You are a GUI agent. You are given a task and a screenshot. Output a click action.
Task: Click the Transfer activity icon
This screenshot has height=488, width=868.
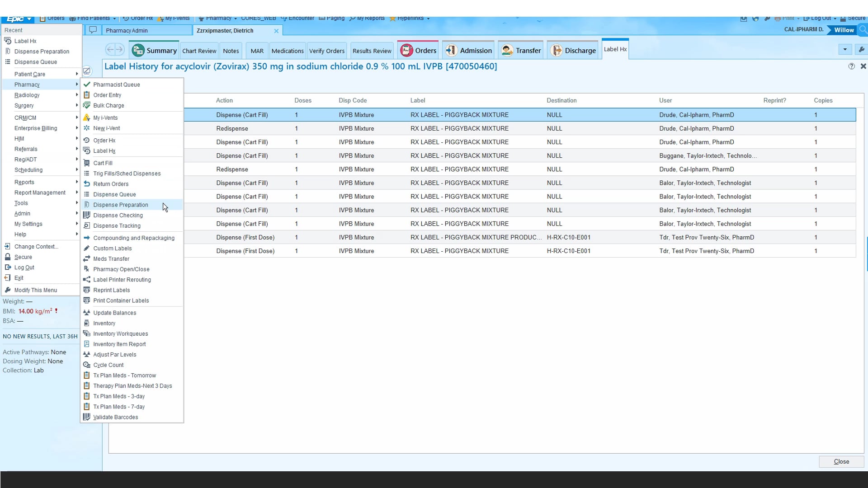click(507, 50)
